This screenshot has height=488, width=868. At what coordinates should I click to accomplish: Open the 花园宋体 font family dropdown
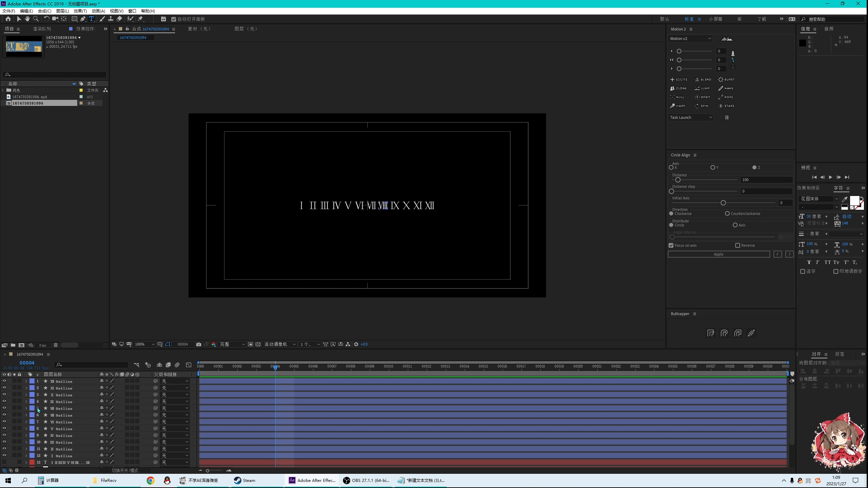tap(819, 199)
